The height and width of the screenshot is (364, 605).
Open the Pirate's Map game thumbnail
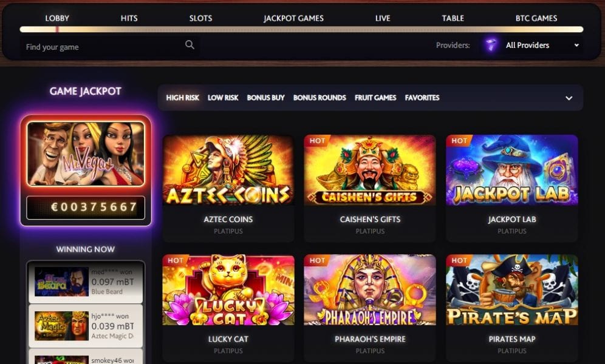pyautogui.click(x=511, y=289)
